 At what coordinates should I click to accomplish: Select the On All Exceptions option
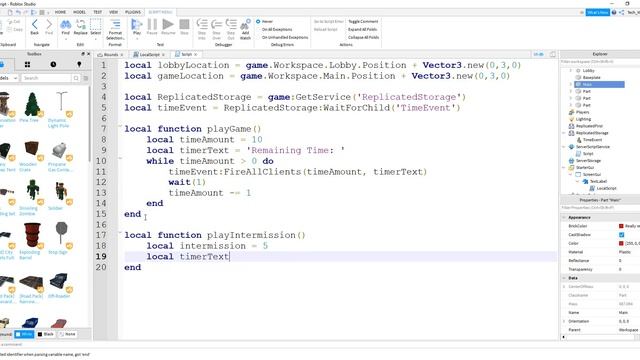click(x=277, y=29)
